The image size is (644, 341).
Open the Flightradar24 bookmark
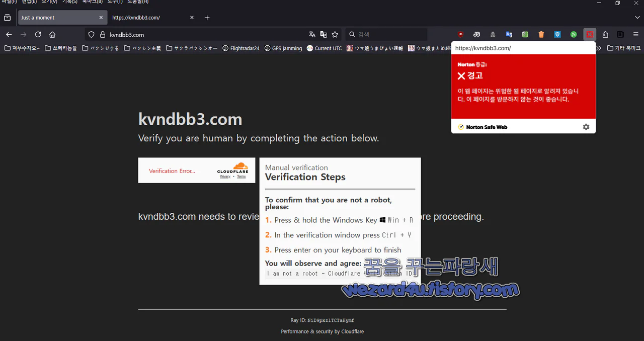(x=241, y=48)
